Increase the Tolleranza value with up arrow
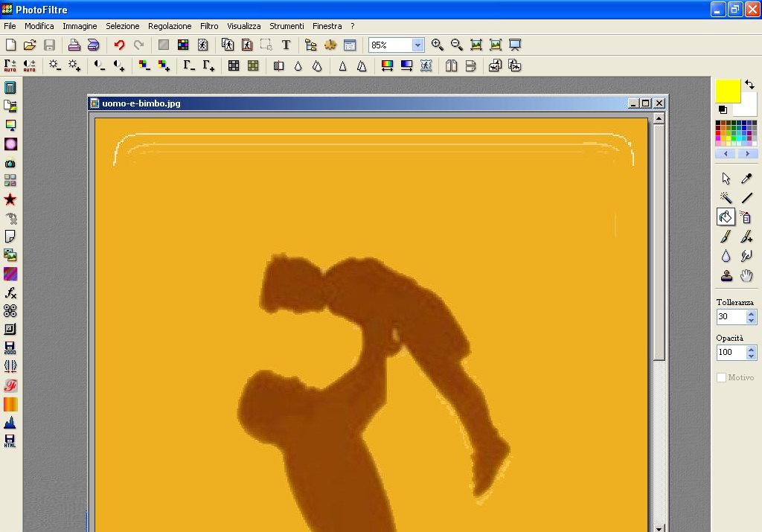The height and width of the screenshot is (532, 762). [751, 313]
